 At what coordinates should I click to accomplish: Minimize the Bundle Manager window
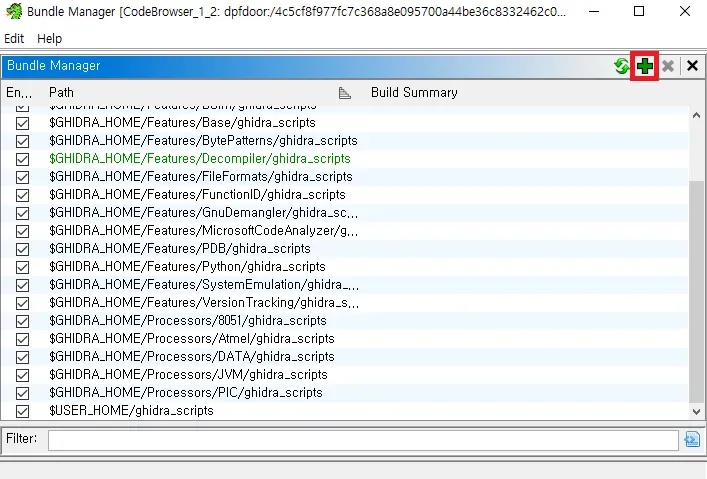pos(594,11)
